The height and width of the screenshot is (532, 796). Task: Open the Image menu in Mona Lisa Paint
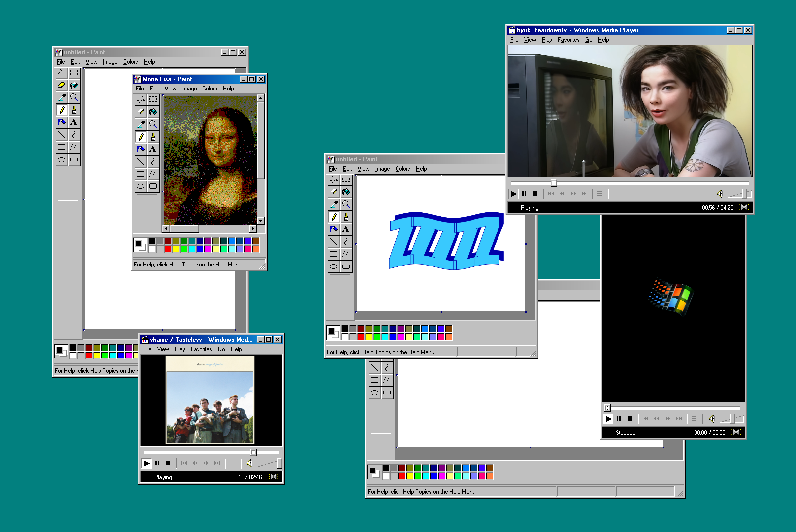pos(189,89)
